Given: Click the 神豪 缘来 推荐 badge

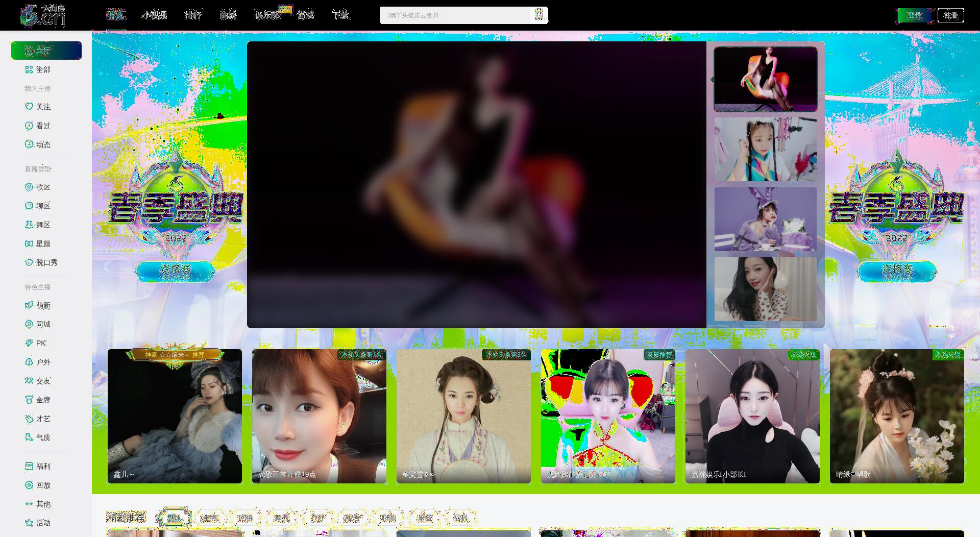Looking at the screenshot, I should (175, 355).
